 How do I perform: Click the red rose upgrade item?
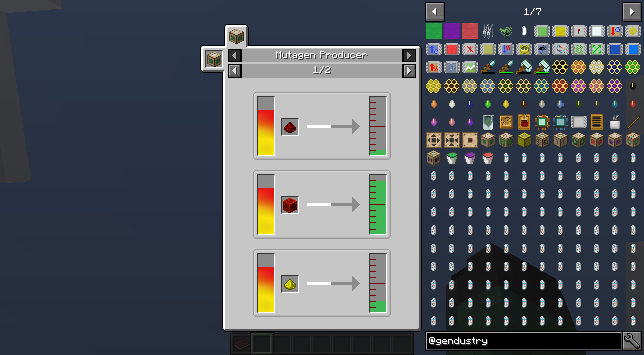(578, 32)
